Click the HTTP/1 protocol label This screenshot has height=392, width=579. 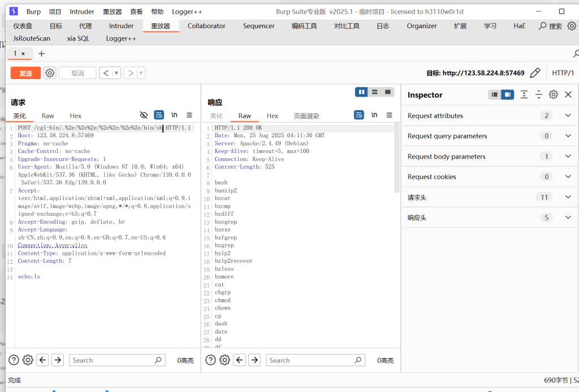click(x=563, y=73)
